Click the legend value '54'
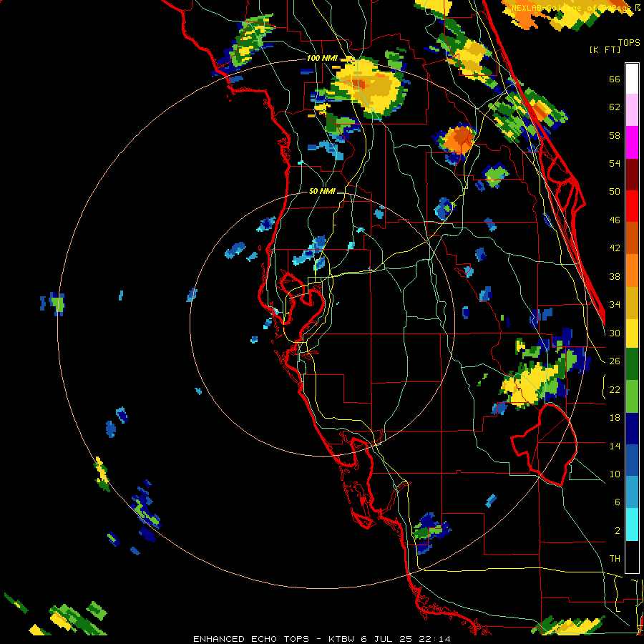This screenshot has width=644, height=644. 615,163
